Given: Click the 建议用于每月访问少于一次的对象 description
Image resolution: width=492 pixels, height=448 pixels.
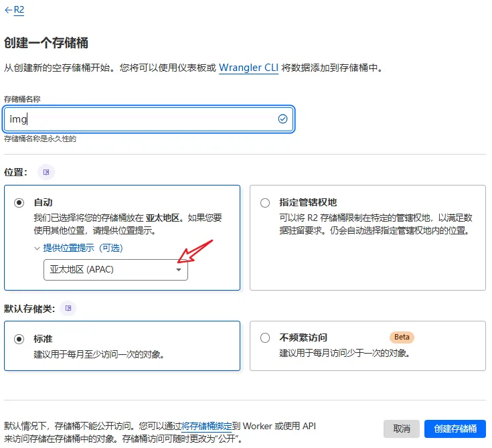Looking at the screenshot, I should (x=345, y=353).
